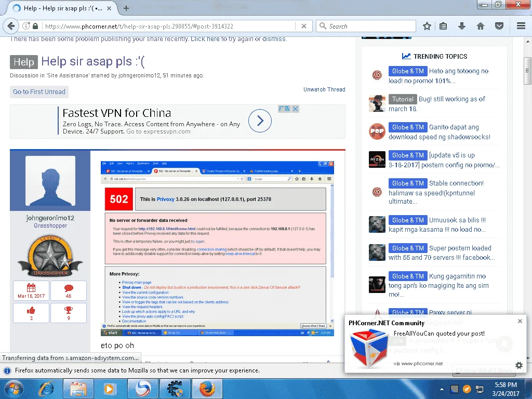532x399 pixels.
Task: Close the 'Help - Help sir asap pls' tab
Action: (109, 8)
